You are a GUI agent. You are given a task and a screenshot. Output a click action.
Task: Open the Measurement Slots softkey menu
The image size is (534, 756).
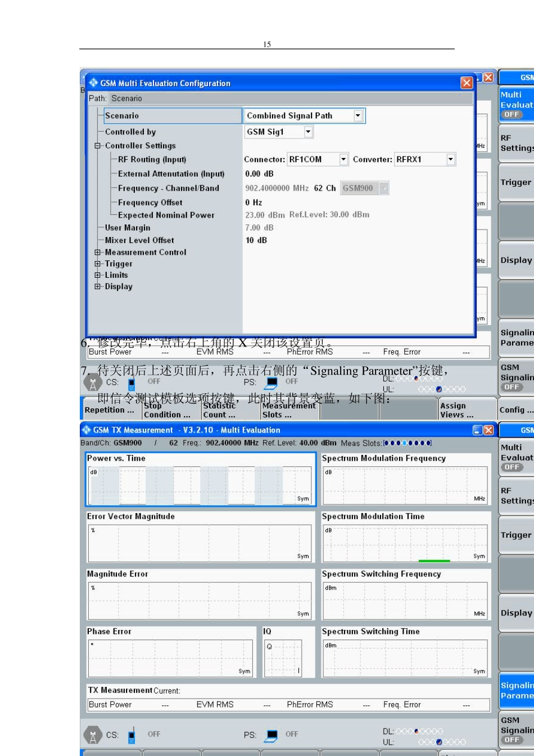coord(289,409)
